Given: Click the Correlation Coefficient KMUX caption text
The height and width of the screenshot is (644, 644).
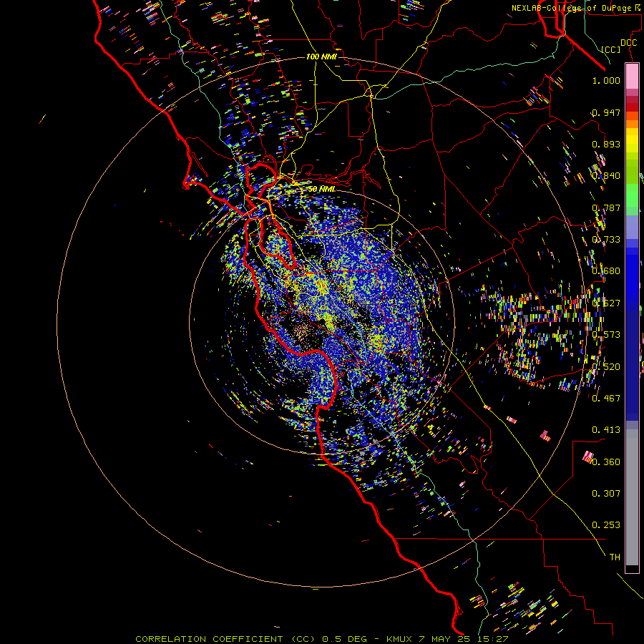Looking at the screenshot, I should point(322,639).
